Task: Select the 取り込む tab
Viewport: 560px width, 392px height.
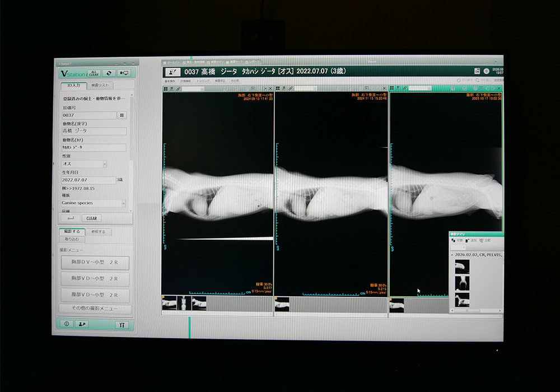Action: coord(72,239)
